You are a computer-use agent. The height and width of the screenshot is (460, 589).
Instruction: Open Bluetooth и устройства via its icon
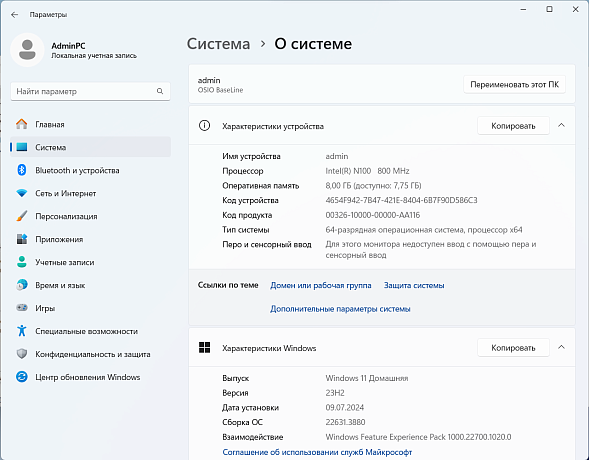[x=22, y=170]
